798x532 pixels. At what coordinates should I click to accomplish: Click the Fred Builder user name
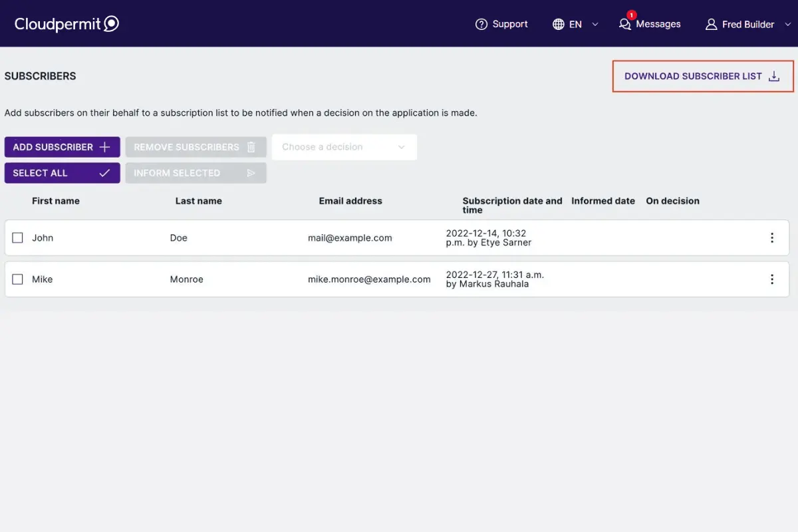[x=748, y=25]
